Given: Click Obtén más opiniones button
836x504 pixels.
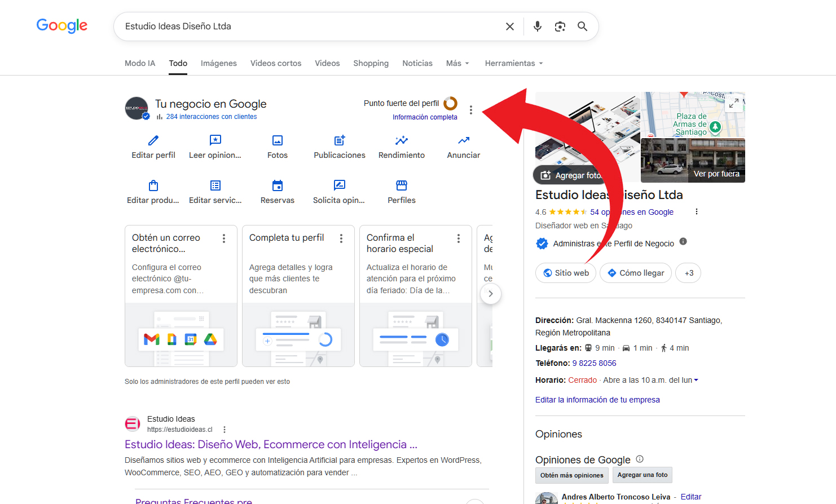Looking at the screenshot, I should tap(572, 475).
